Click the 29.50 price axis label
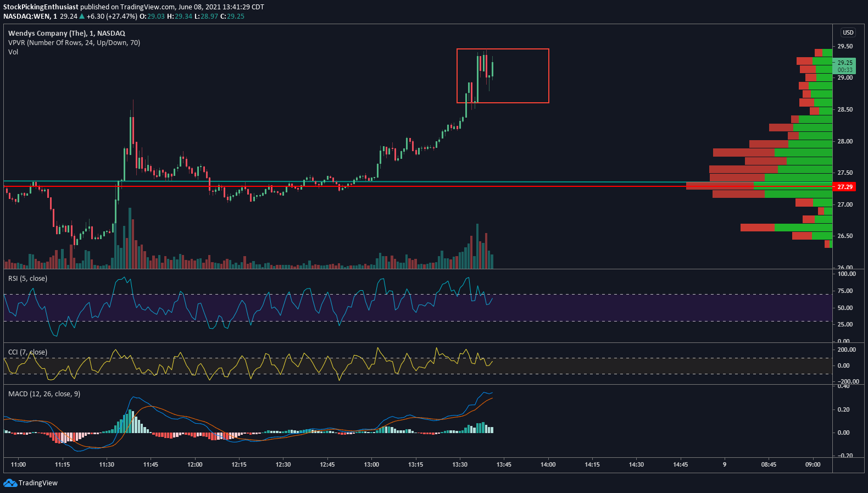The width and height of the screenshot is (868, 493). point(845,46)
